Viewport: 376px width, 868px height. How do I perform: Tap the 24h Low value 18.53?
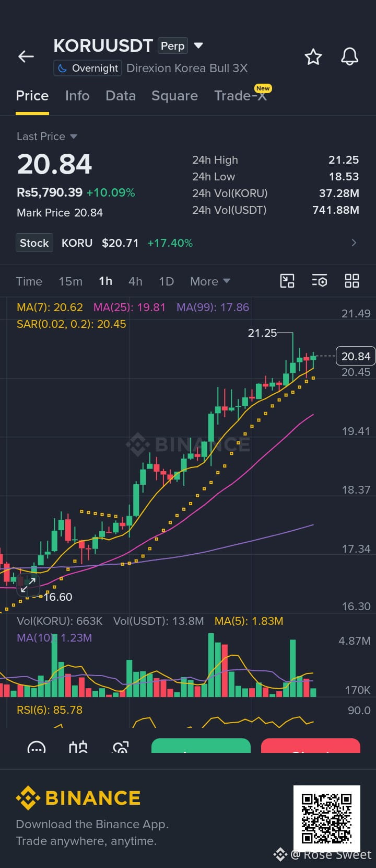pos(344,177)
